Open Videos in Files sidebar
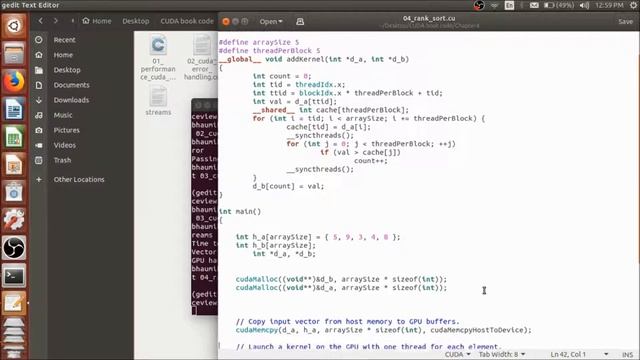 click(x=64, y=145)
